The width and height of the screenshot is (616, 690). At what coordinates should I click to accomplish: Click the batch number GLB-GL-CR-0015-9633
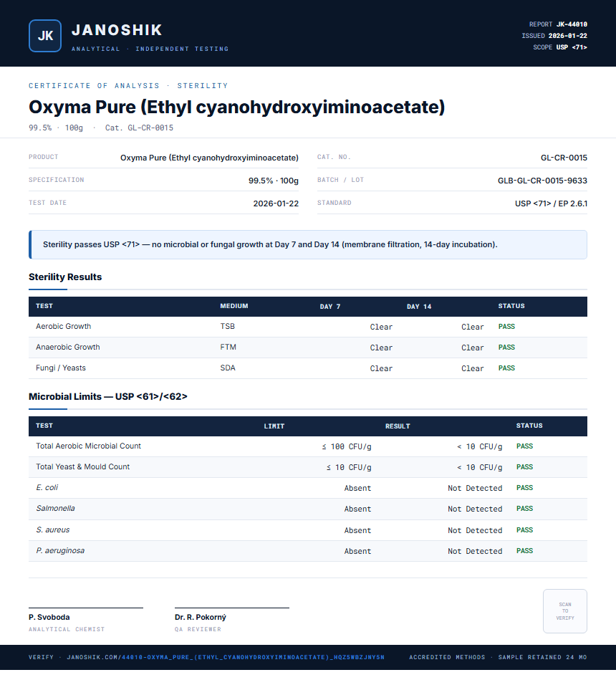pyautogui.click(x=542, y=181)
